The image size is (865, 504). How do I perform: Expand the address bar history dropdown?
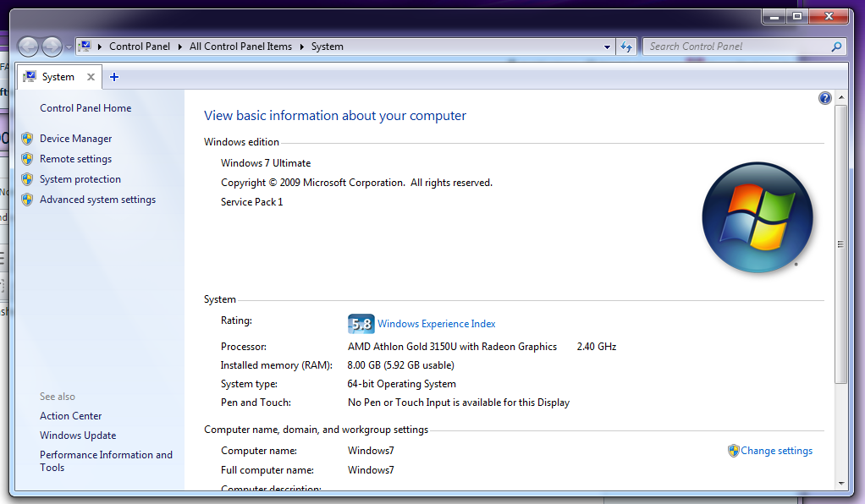[607, 47]
